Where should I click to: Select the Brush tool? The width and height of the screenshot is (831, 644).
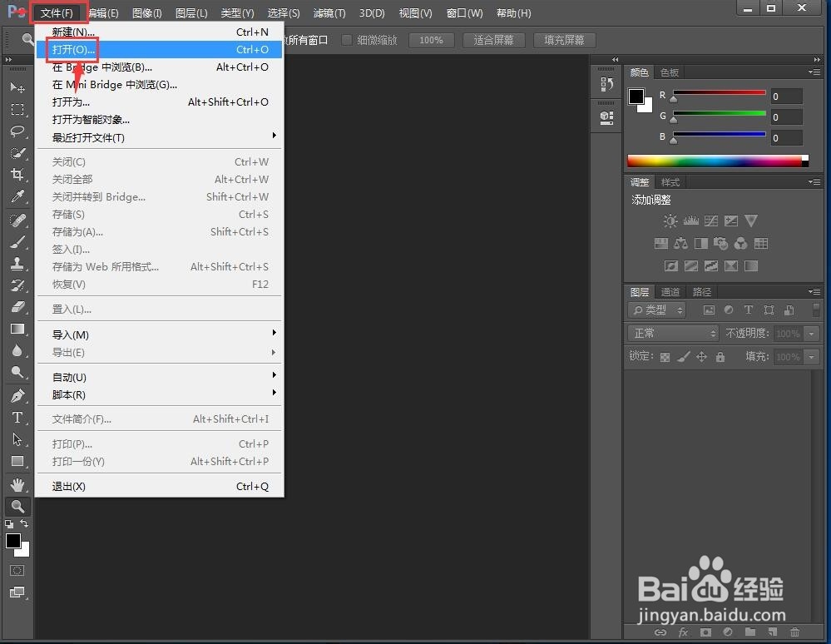pos(17,241)
